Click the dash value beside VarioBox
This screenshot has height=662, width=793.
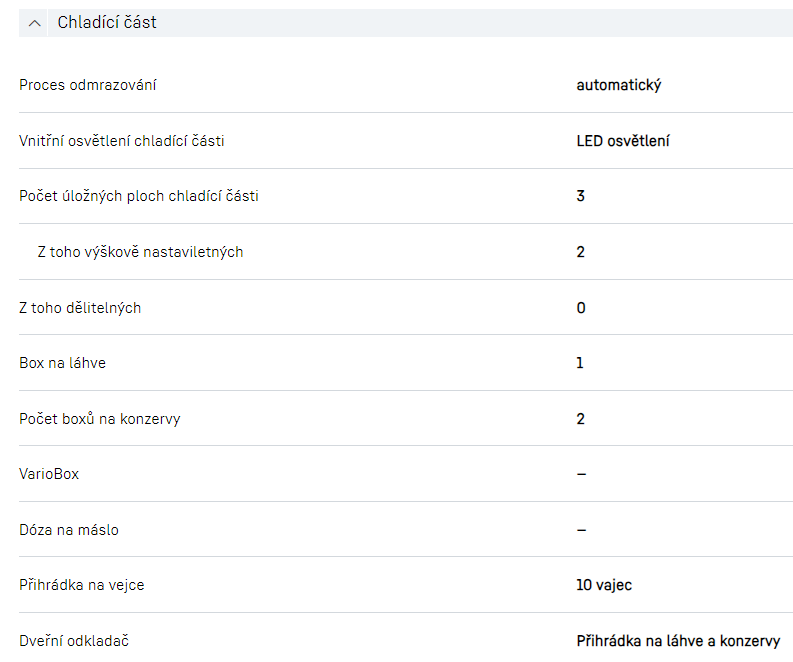[581, 474]
